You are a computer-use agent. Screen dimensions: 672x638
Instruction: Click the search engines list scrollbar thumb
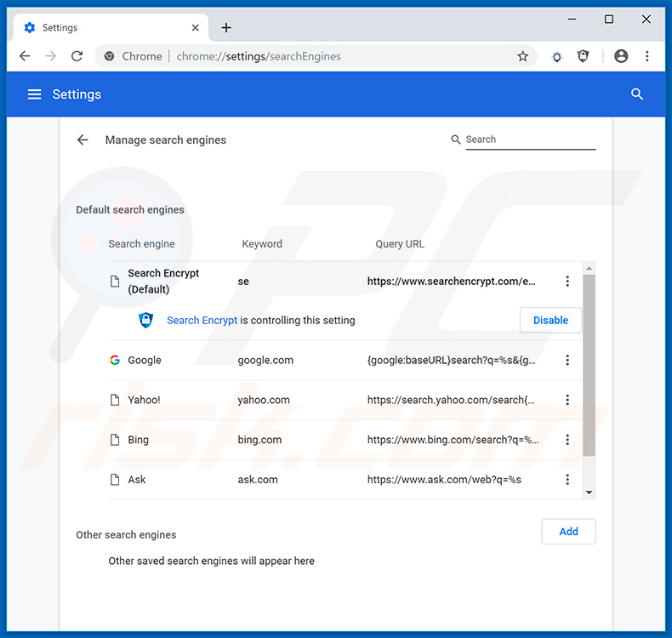(589, 366)
